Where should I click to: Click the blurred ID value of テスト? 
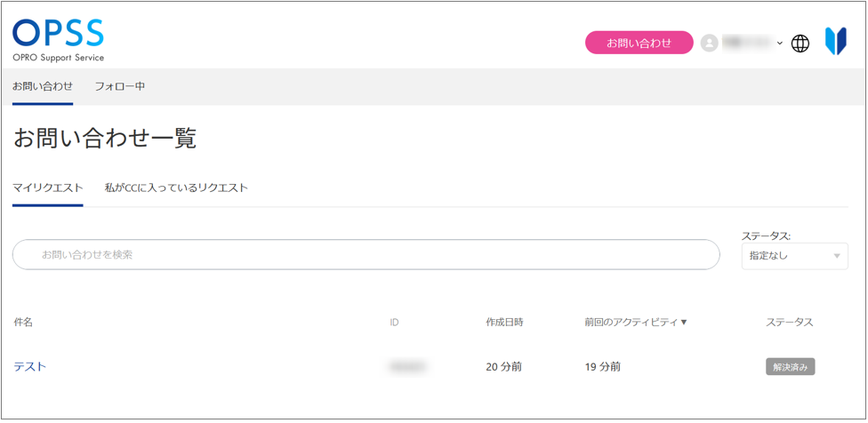407,366
